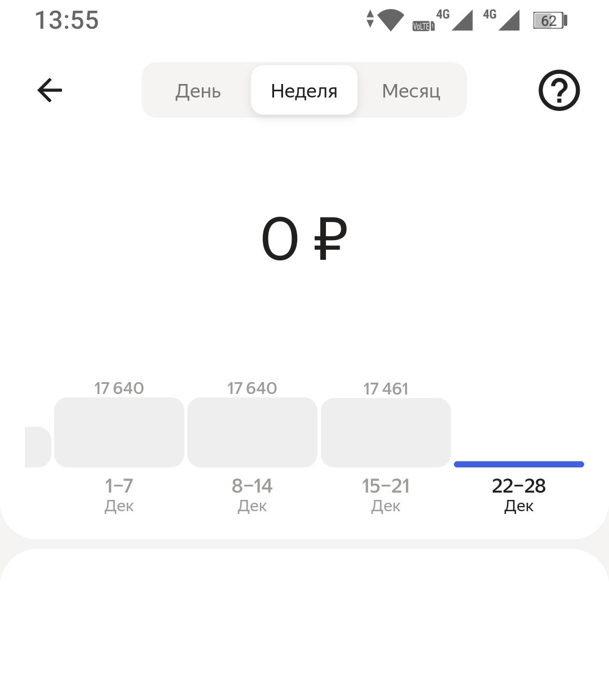609x700 pixels.
Task: Select the blue 22–28 Дек bar
Action: pos(519,464)
